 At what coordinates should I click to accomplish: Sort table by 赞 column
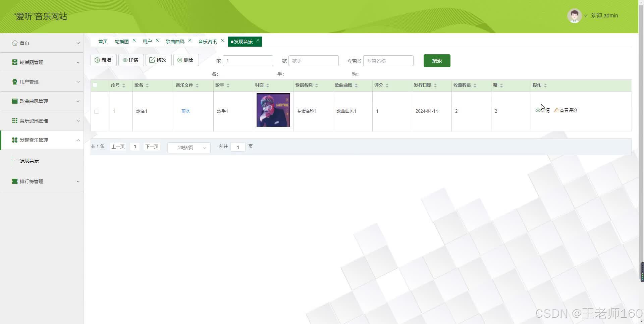pos(501,86)
